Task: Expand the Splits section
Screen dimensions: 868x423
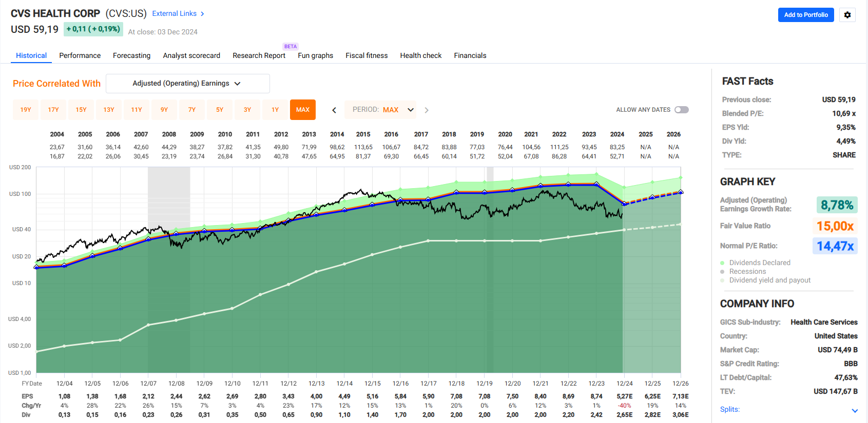Action: [854, 410]
